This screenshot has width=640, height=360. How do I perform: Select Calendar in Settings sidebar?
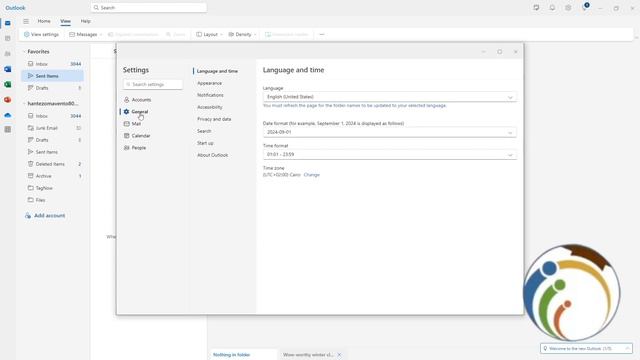(137, 136)
